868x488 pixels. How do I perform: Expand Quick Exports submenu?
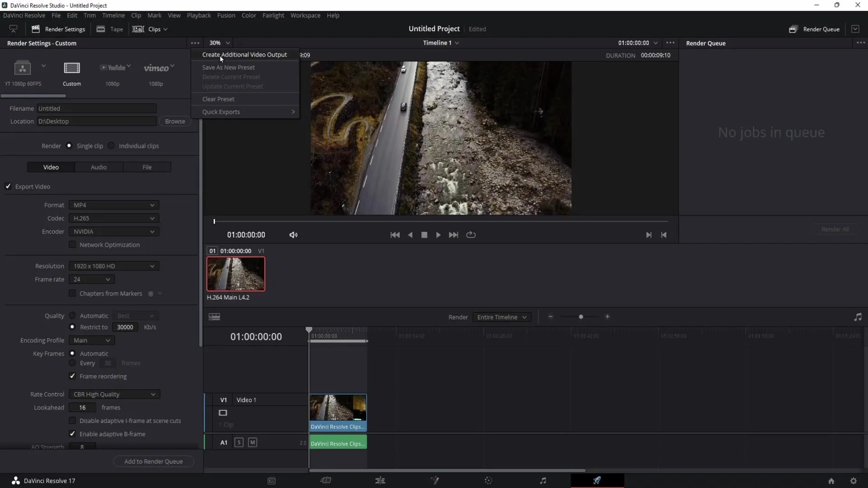click(245, 112)
